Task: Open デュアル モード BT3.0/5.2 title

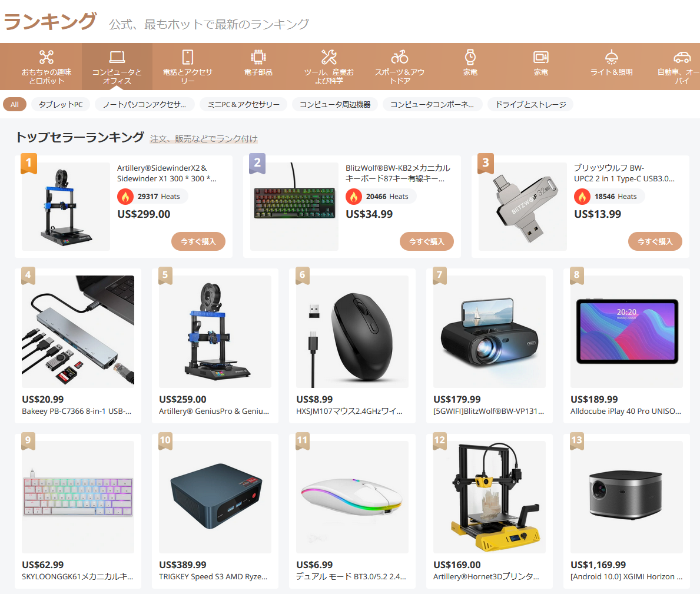Action: click(x=351, y=576)
